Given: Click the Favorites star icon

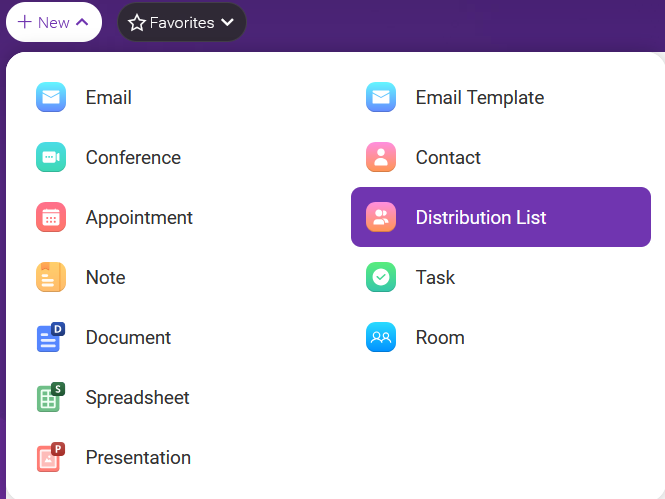Looking at the screenshot, I should tap(137, 22).
